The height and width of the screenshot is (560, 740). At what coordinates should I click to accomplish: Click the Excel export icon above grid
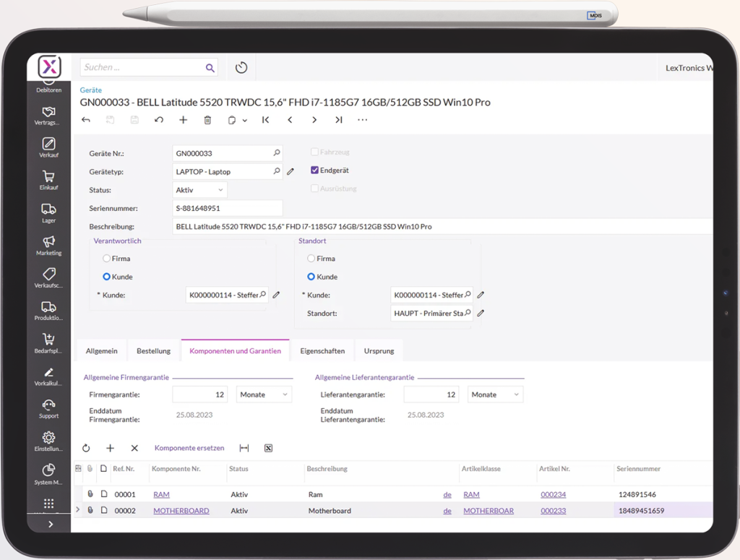click(268, 448)
